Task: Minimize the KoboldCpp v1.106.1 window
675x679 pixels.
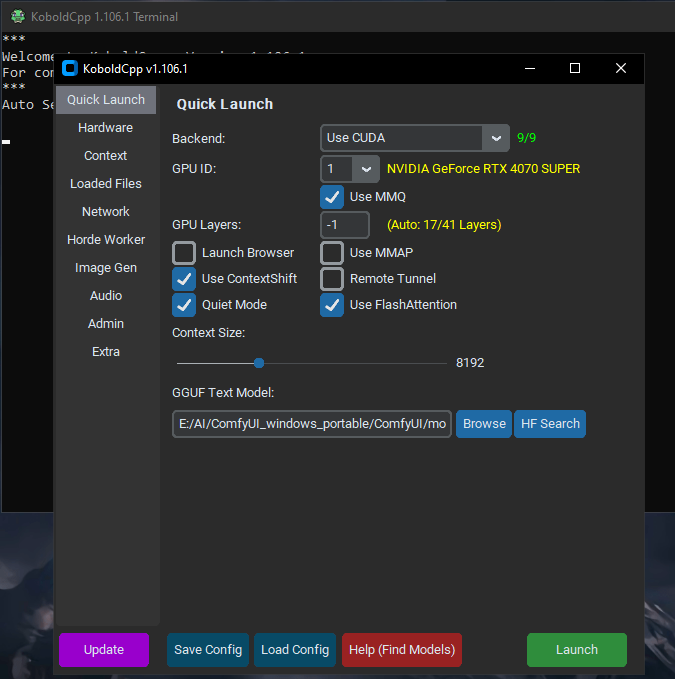Action: pyautogui.click(x=530, y=68)
